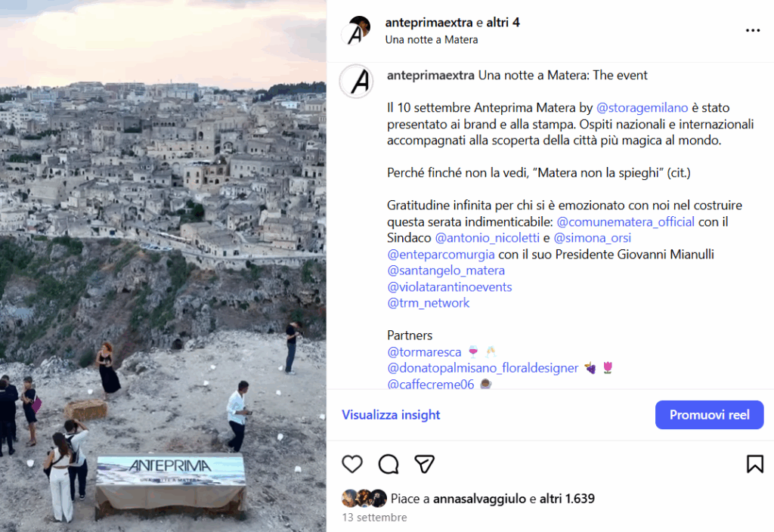The height and width of the screenshot is (532, 774).
Task: Open the 'Una notte a Matera' audio link
Action: tap(431, 39)
